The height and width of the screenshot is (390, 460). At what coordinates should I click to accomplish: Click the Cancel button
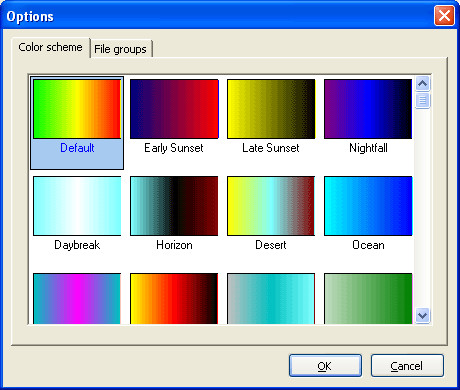[407, 366]
